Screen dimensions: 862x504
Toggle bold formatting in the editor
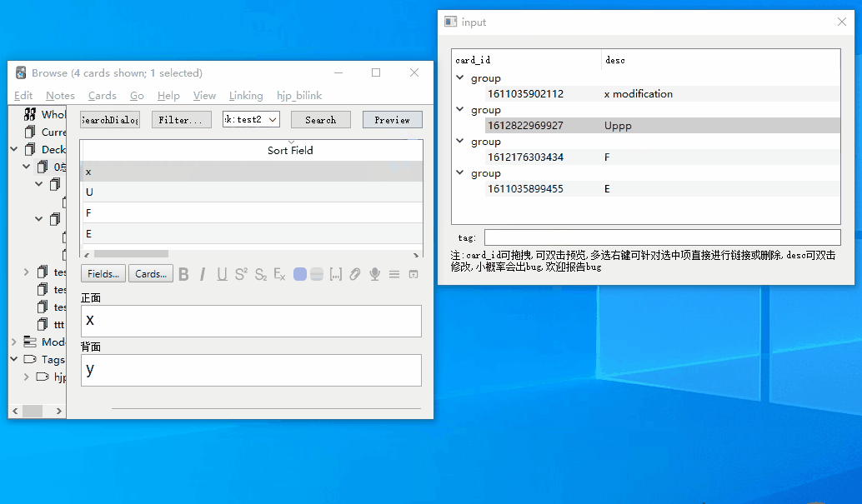pyautogui.click(x=183, y=274)
